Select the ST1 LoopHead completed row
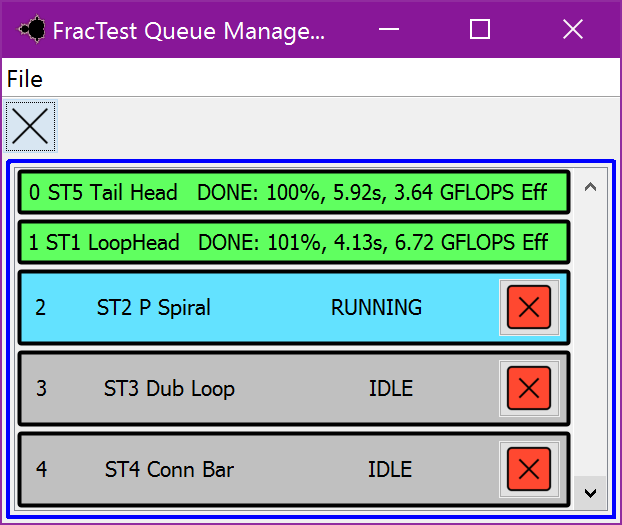This screenshot has height=525, width=622. coord(294,242)
